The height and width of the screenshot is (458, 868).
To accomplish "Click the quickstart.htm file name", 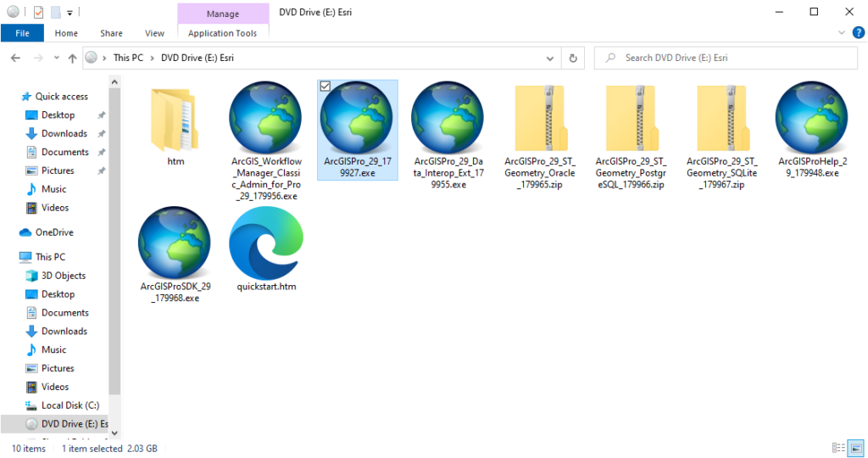I will (x=266, y=287).
